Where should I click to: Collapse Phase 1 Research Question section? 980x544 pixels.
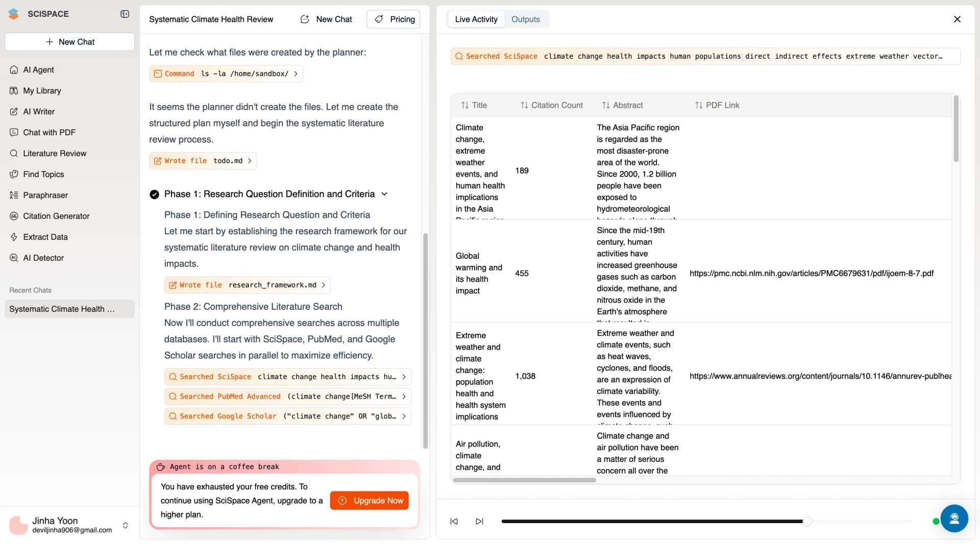coord(384,194)
